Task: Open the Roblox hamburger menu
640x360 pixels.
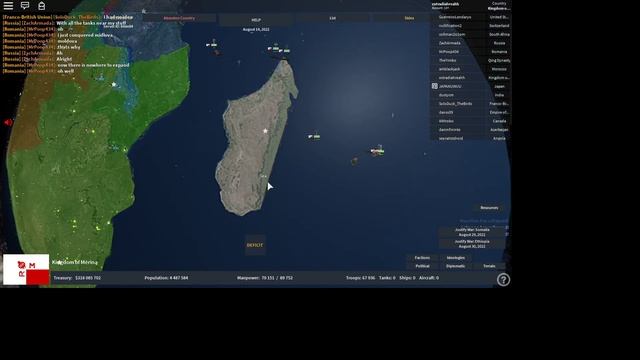Action: (8, 6)
